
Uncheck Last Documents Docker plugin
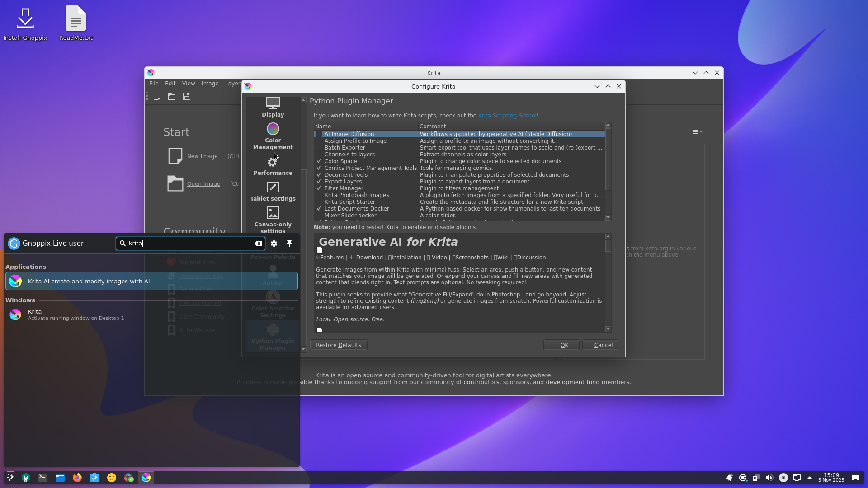(x=319, y=209)
